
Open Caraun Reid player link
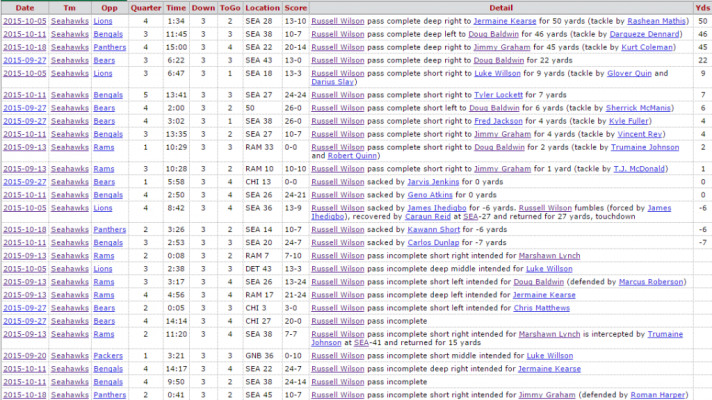click(x=427, y=217)
